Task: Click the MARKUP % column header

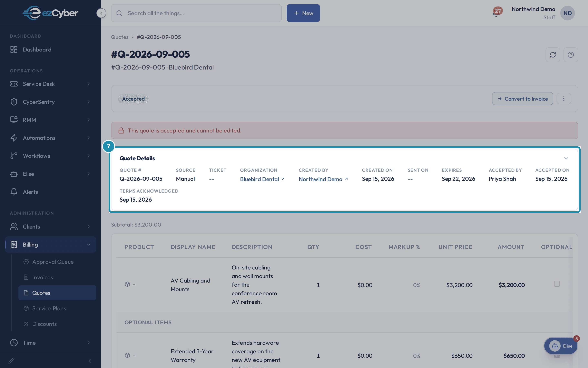Action: (x=404, y=247)
